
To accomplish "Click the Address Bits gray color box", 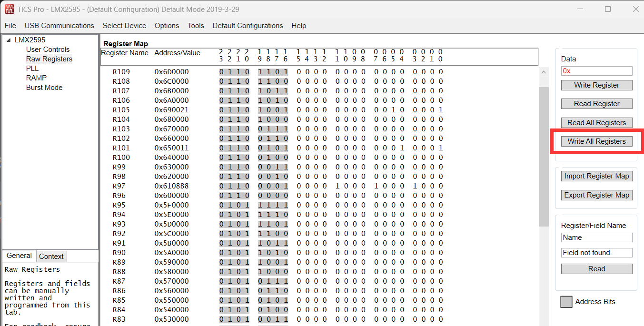I will coord(566,302).
